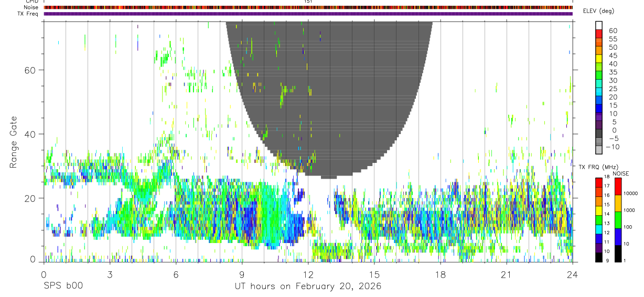This screenshot has width=644, height=297.
Task: Click the 'ELEV (deg)' legend title
Action: pyautogui.click(x=598, y=11)
